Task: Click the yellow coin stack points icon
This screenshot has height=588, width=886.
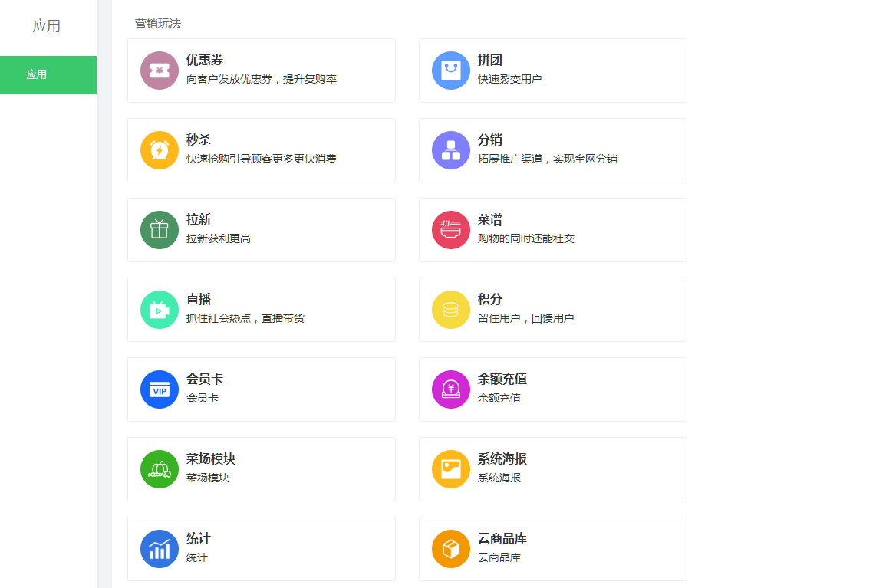Action: click(x=451, y=310)
